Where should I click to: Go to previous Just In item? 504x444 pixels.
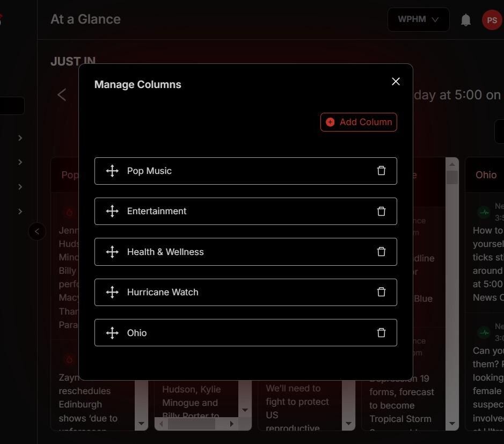click(x=62, y=95)
